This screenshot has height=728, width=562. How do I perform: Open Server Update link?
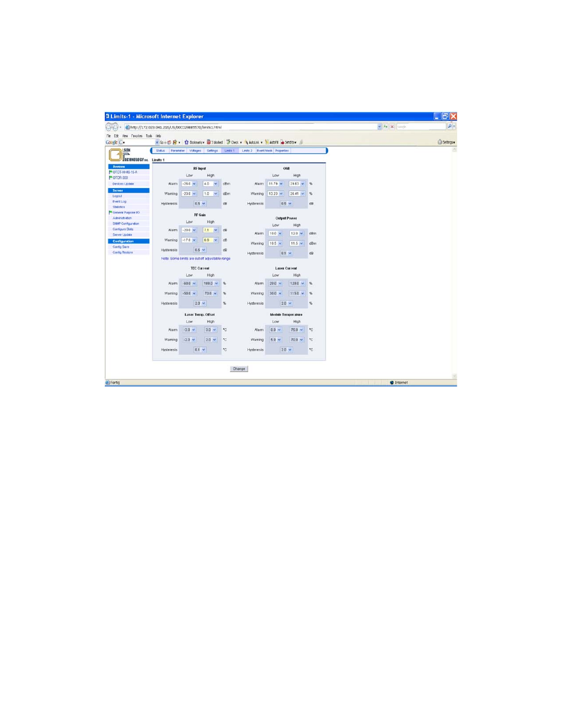click(123, 235)
